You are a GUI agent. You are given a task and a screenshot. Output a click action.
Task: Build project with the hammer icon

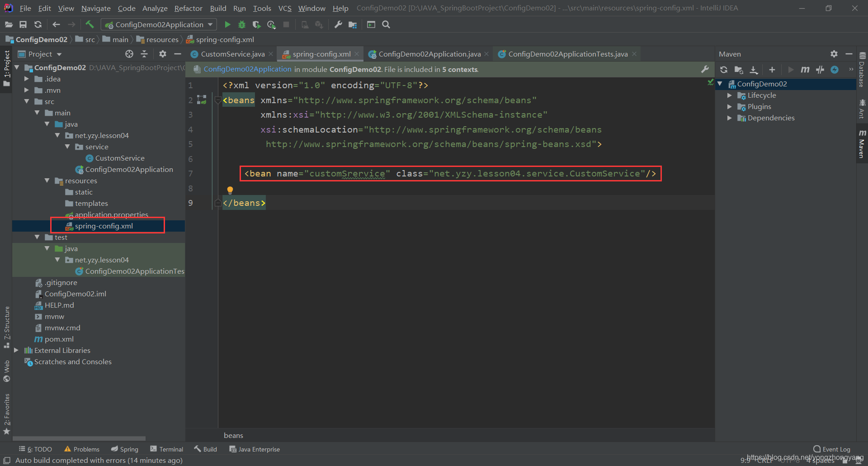90,24
